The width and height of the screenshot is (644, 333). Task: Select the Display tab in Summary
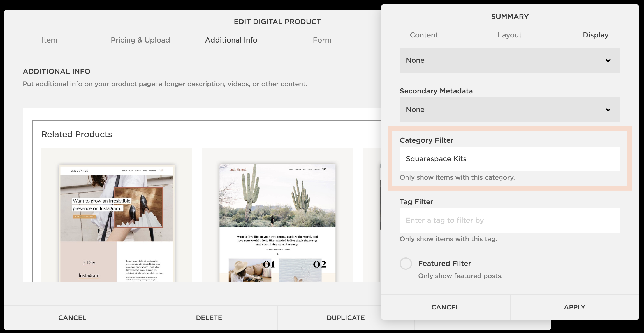596,35
